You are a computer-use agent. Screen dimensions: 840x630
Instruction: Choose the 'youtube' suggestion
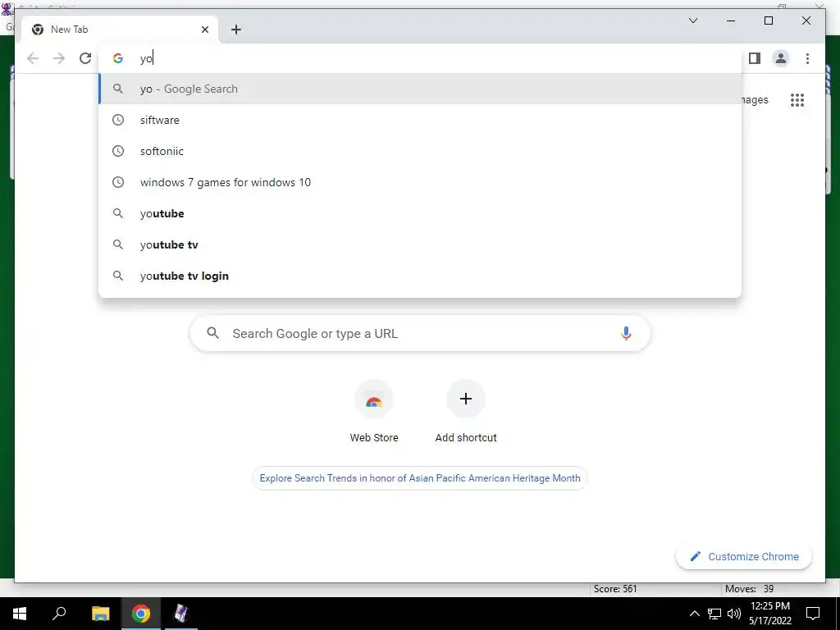(421, 213)
